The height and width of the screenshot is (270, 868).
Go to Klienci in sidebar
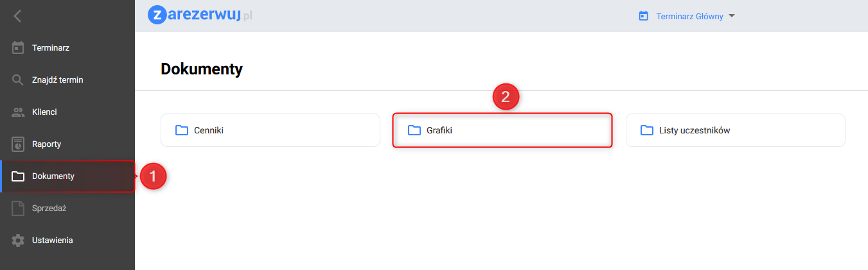pos(44,112)
